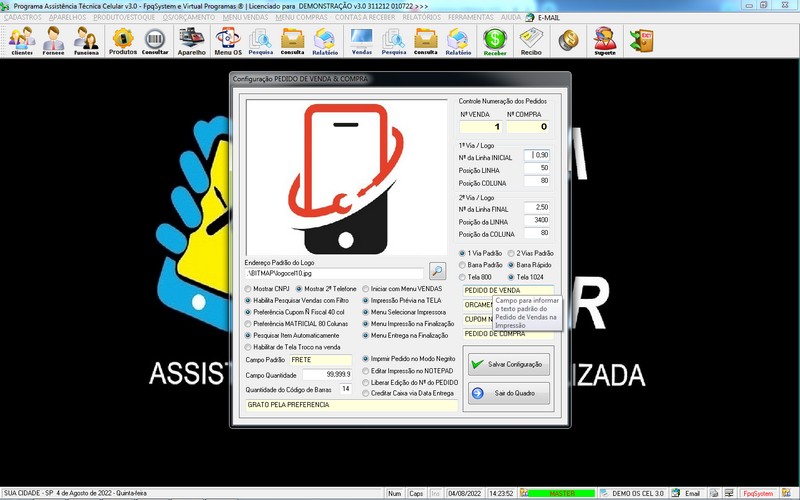Click the gold coin toolbar icon
The image size is (800, 500).
pyautogui.click(x=568, y=40)
